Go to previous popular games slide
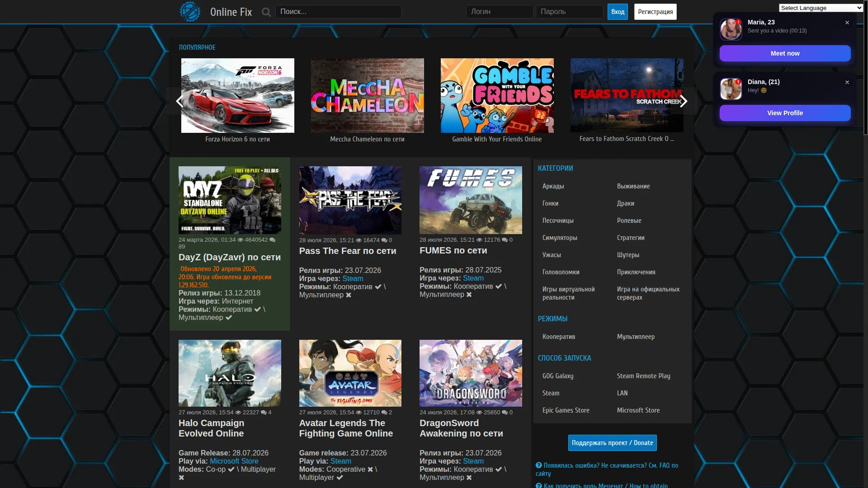 pos(179,101)
